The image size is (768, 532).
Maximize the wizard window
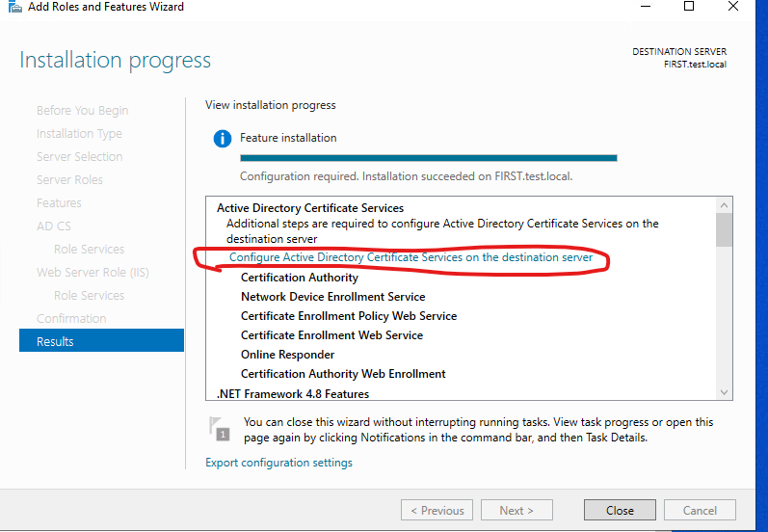coord(689,7)
